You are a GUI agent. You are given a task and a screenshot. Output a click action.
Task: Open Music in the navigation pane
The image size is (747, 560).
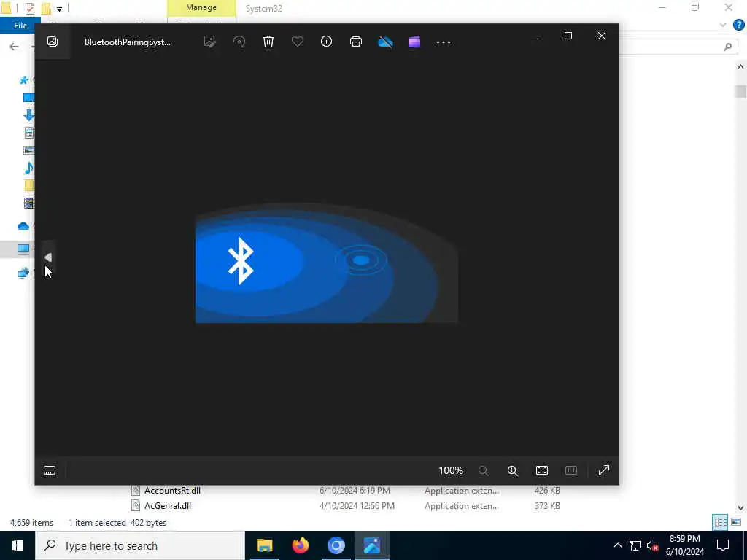[28, 168]
